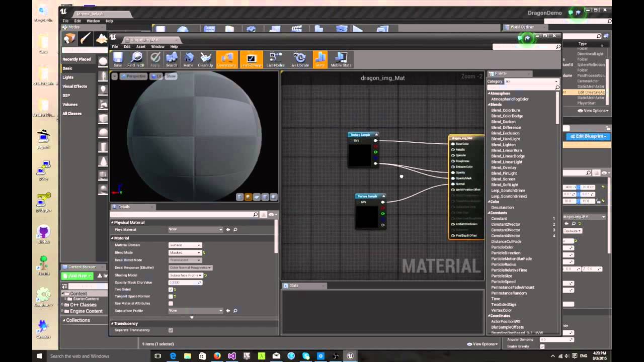The height and width of the screenshot is (362, 644).
Task: Use selected asset arrow for Phys Material
Action: tap(228, 229)
